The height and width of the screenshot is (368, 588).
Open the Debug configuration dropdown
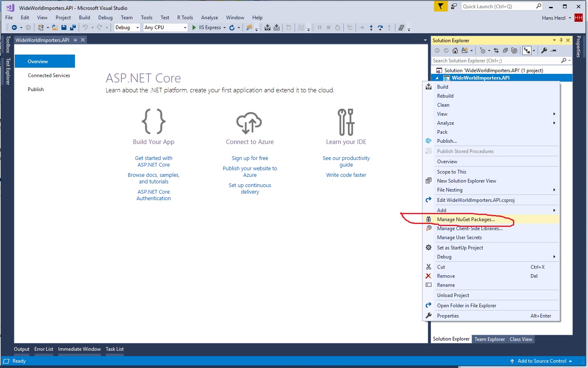[x=127, y=27]
